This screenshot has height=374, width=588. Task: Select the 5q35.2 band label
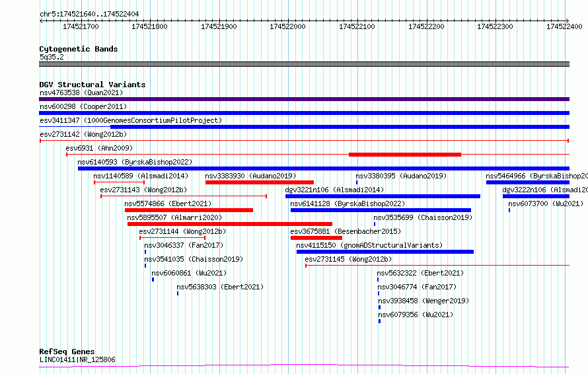pyautogui.click(x=52, y=57)
